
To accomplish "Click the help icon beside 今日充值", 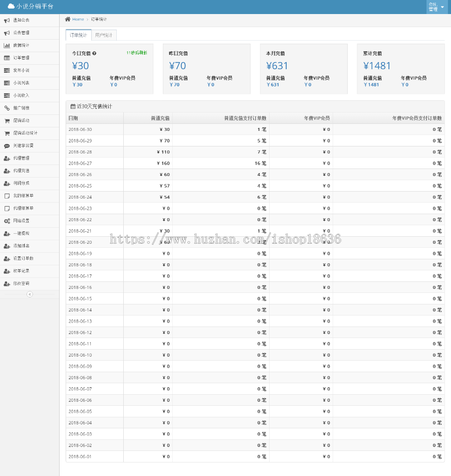I will point(94,53).
